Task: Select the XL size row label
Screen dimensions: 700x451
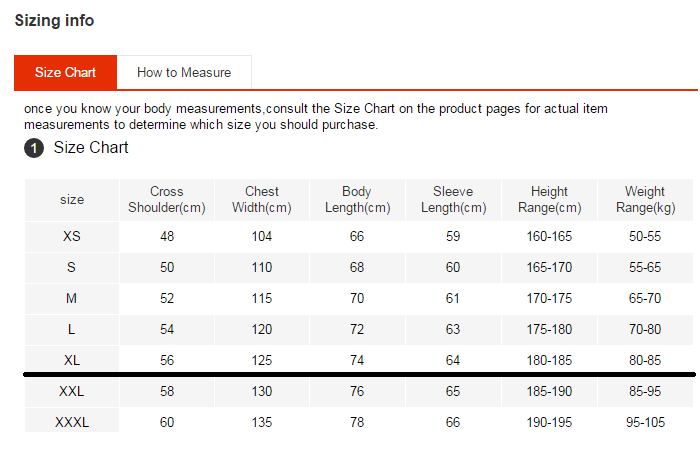Action: 72,360
